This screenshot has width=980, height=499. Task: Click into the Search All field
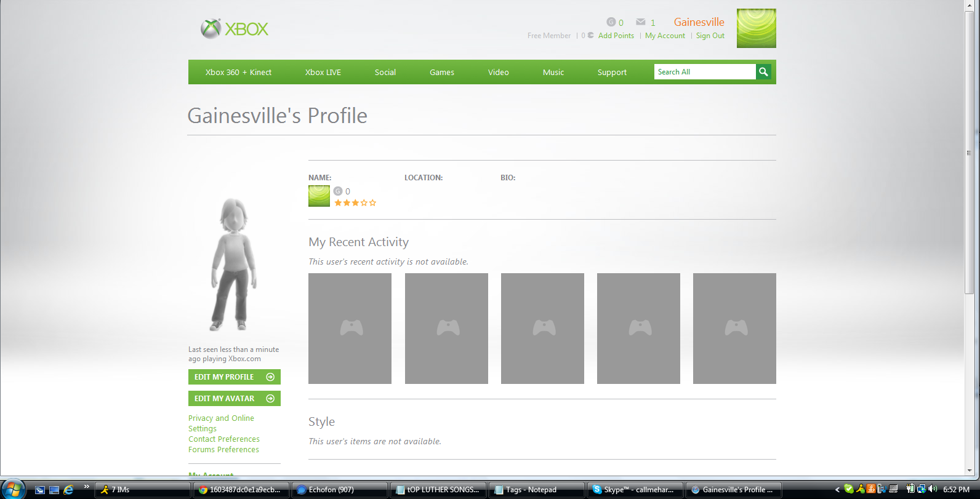(705, 72)
